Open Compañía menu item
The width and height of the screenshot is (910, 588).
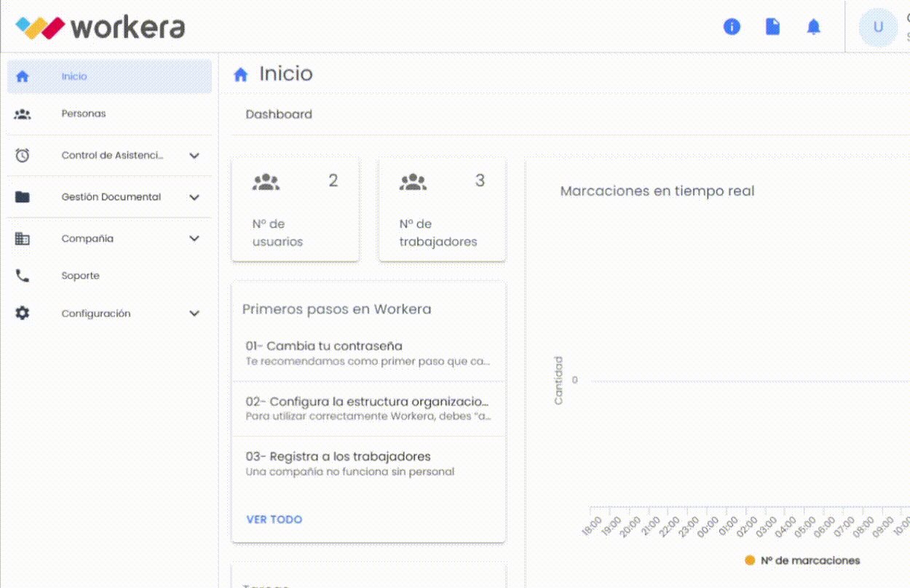tap(109, 238)
